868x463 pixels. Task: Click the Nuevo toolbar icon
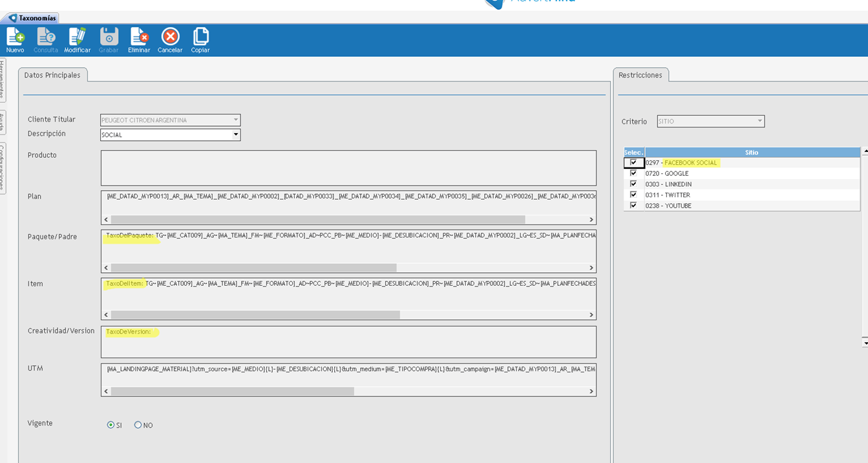pos(15,37)
